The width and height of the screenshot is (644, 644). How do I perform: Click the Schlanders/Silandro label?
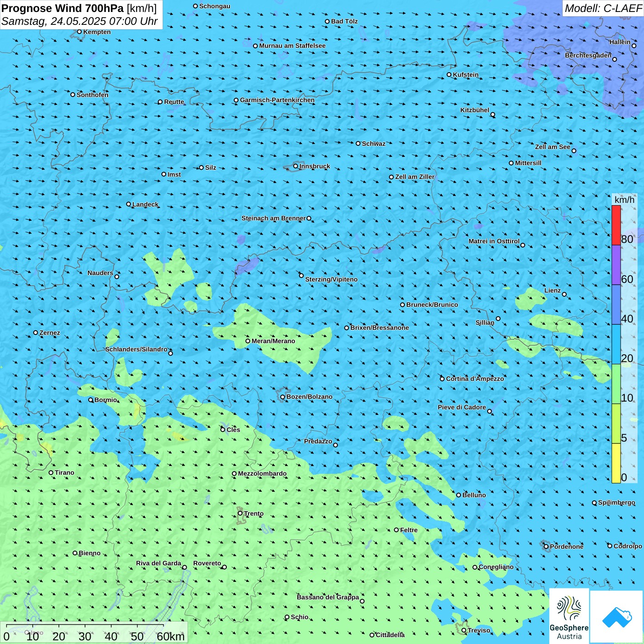136,349
